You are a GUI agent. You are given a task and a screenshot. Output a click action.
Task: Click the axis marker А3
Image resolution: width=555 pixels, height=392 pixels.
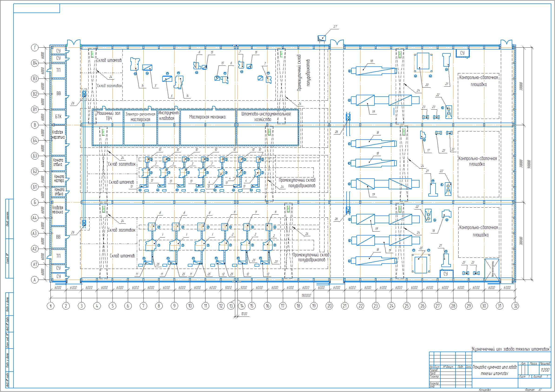pos(35,233)
